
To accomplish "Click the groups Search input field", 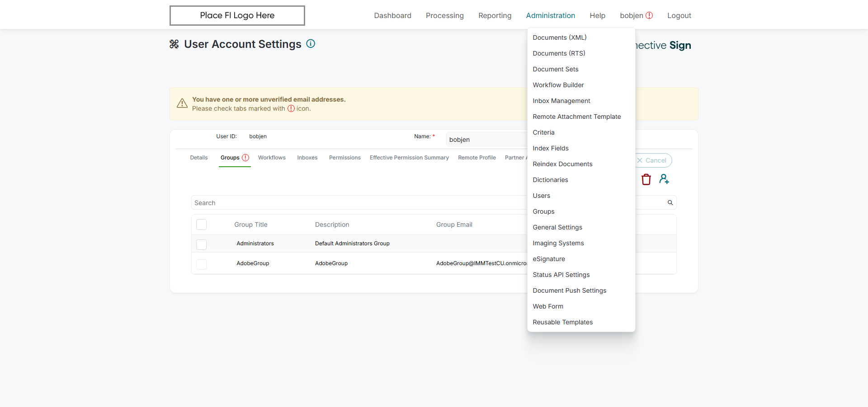I will (x=357, y=203).
